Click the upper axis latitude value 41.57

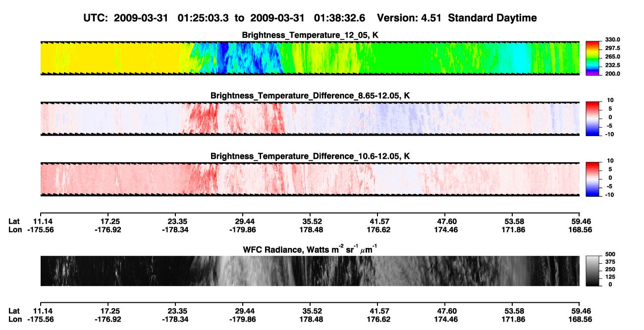(x=377, y=222)
